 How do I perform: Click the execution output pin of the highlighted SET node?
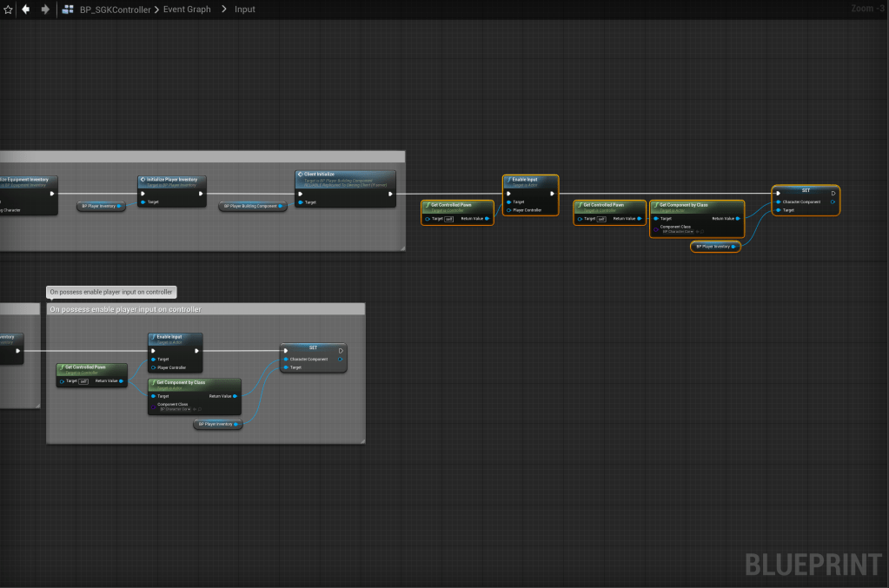pos(833,193)
